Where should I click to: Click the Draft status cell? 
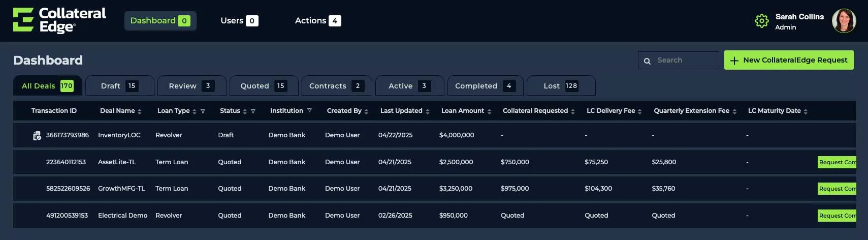[x=226, y=135]
